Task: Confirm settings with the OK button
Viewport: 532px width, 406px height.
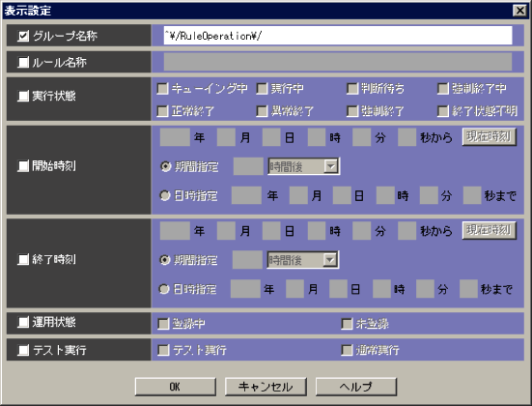Action: (176, 387)
